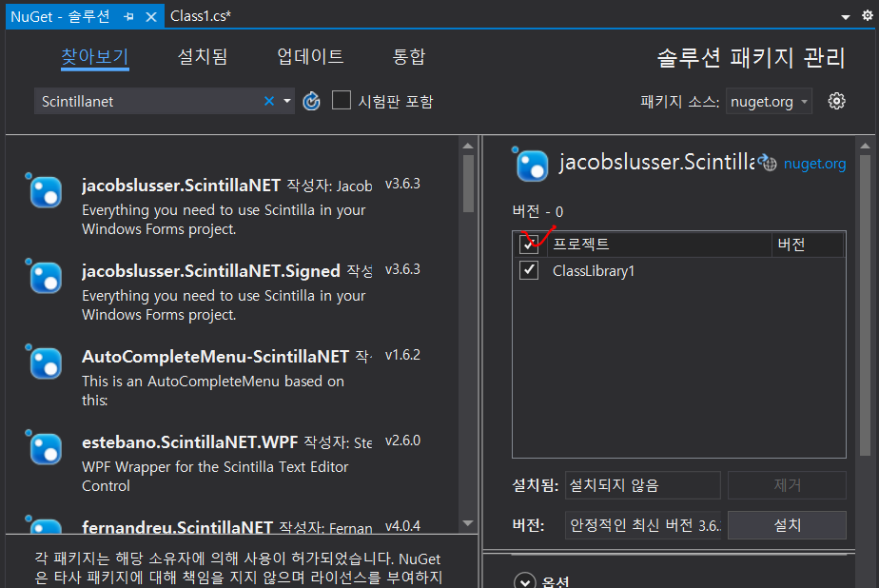Click the WPF Wrapper for Scintilla description
Screen dimensions: 879x588
click(215, 476)
